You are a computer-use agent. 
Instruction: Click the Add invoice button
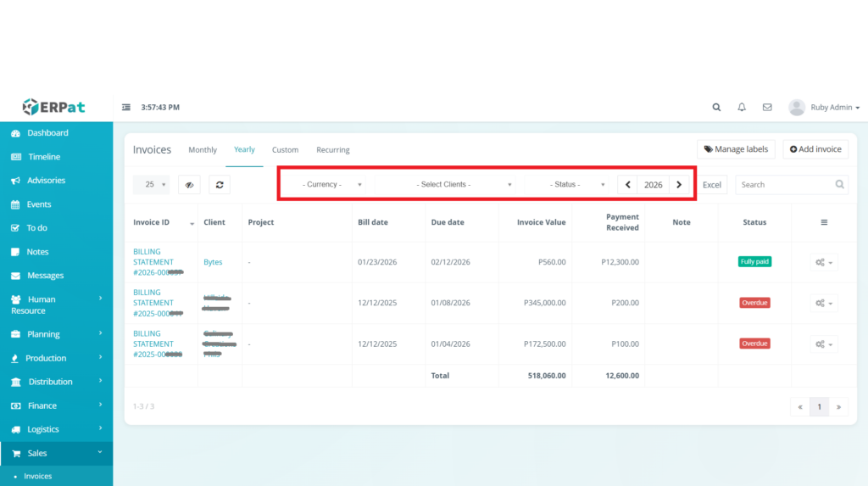tap(815, 149)
